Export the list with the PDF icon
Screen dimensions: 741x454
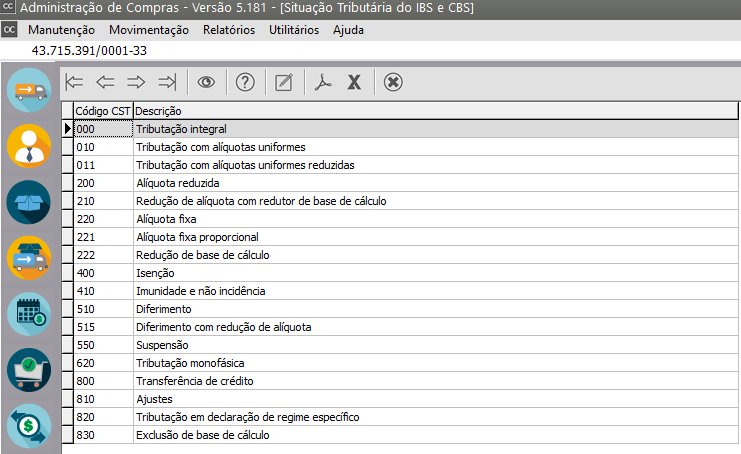coord(322,82)
